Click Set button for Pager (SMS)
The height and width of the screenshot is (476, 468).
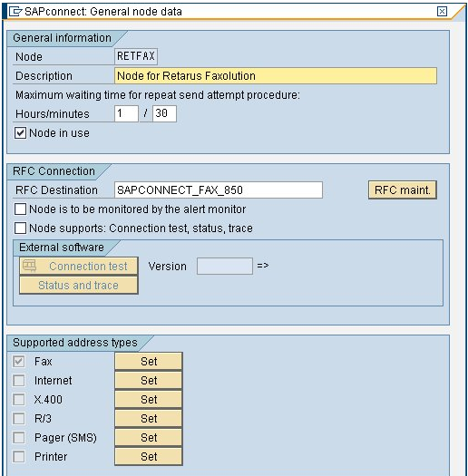[149, 437]
